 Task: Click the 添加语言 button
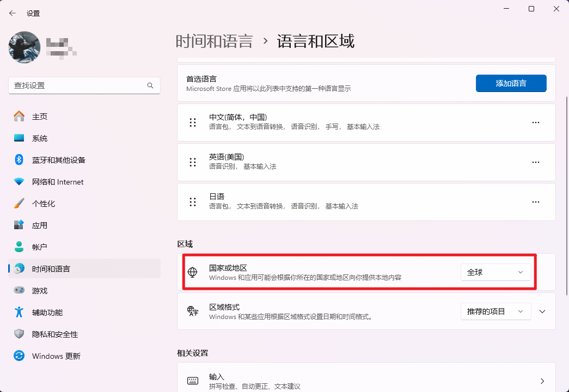(511, 83)
